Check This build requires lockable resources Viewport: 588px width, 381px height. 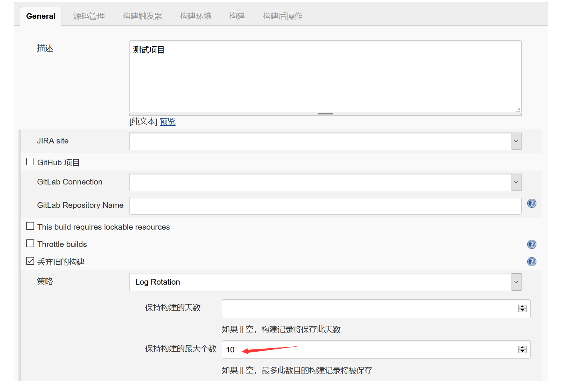click(x=30, y=226)
